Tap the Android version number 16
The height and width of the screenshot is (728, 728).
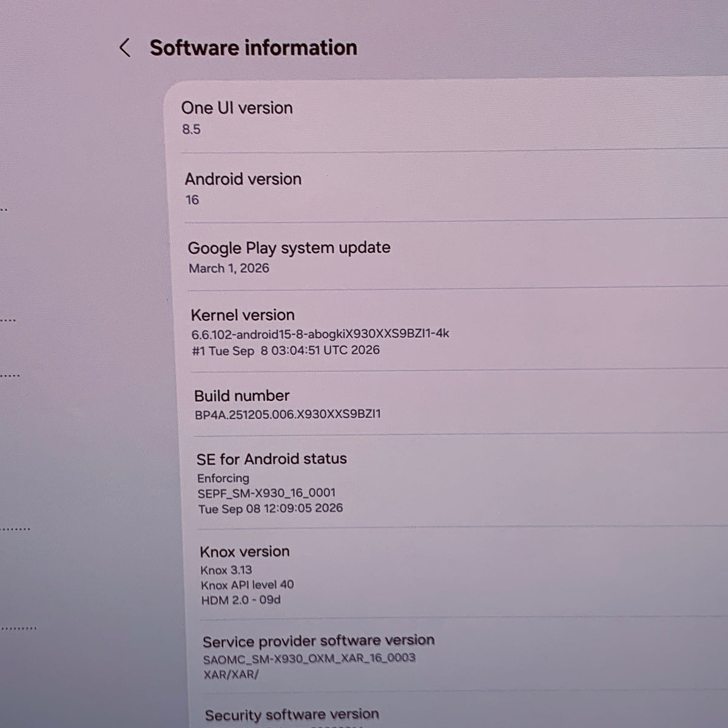(192, 200)
